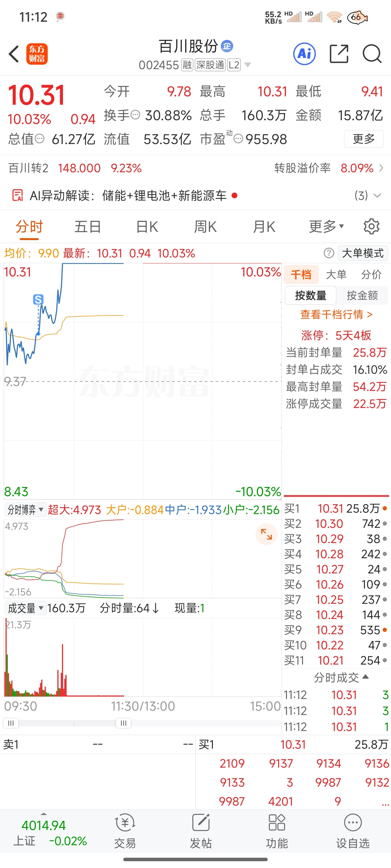The height and width of the screenshot is (868, 391).
Task: Click the right timeline range slider handle
Action: [x=124, y=723]
